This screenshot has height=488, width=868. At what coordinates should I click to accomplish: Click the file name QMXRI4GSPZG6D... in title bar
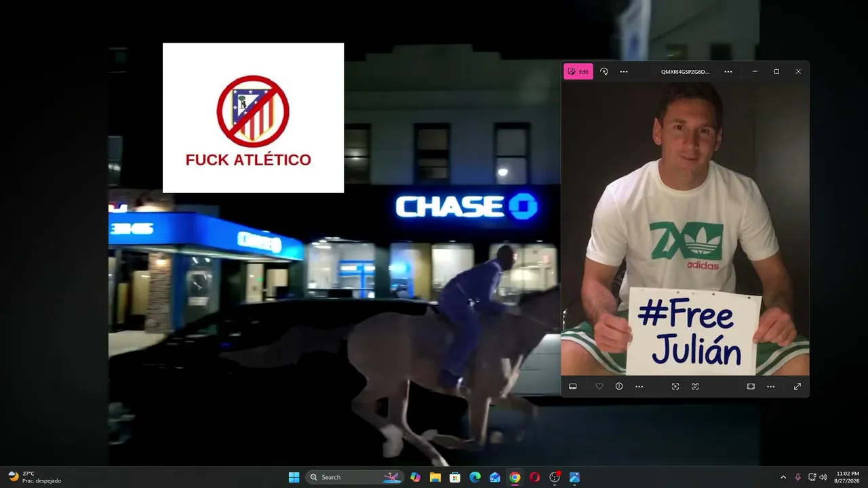click(x=685, y=71)
